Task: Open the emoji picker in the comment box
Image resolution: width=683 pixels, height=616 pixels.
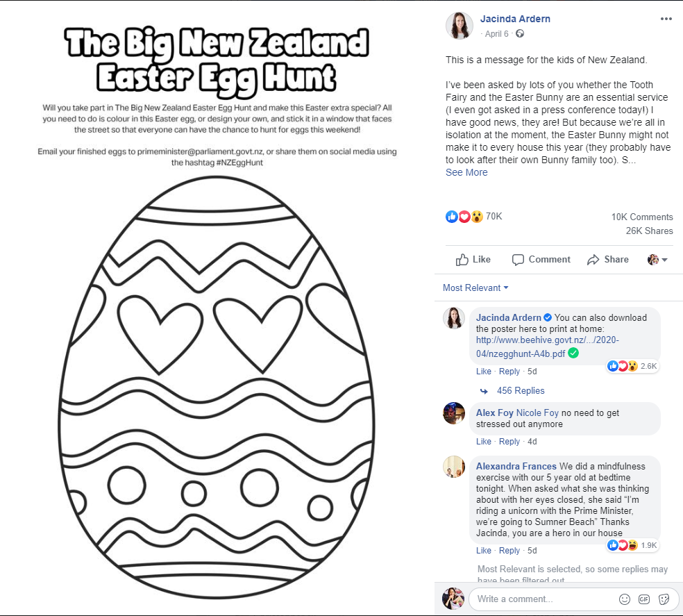Action: tap(625, 599)
